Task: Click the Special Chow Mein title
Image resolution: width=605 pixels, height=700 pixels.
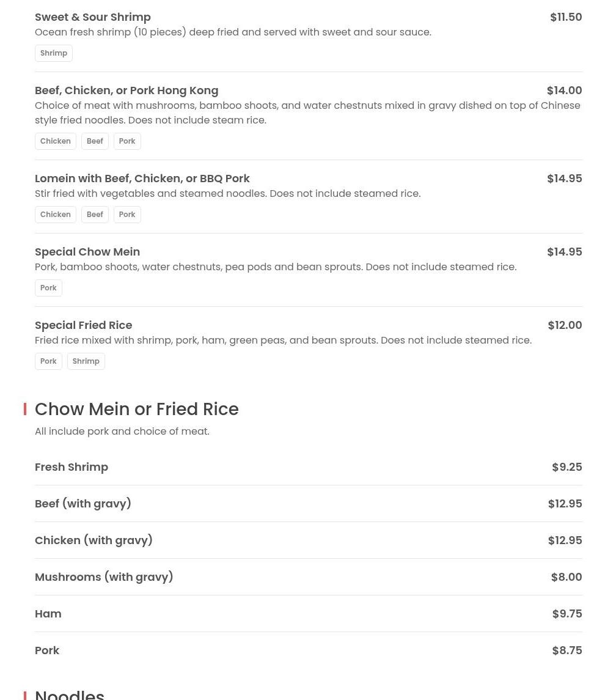Action: [87, 252]
